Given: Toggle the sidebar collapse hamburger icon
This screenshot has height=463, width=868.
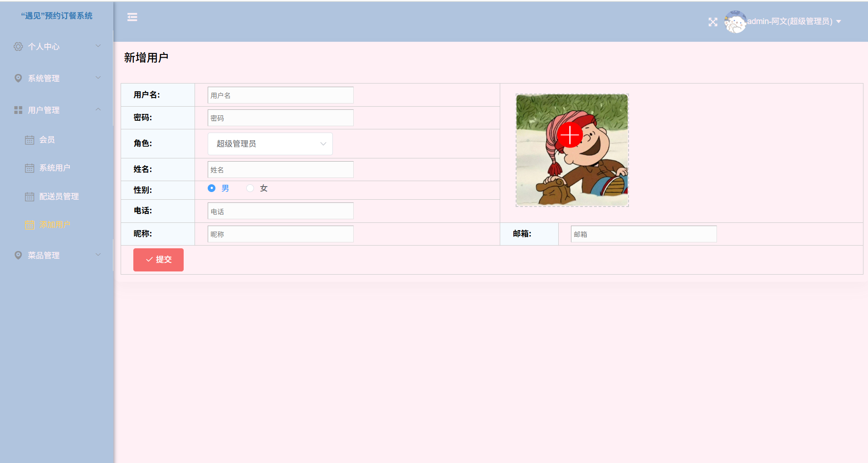Looking at the screenshot, I should tap(132, 17).
